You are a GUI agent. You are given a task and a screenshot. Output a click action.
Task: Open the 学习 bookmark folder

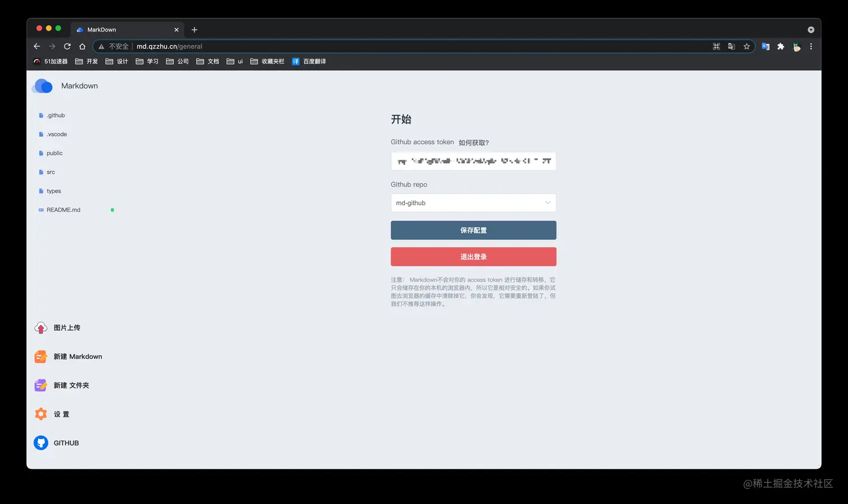point(148,62)
